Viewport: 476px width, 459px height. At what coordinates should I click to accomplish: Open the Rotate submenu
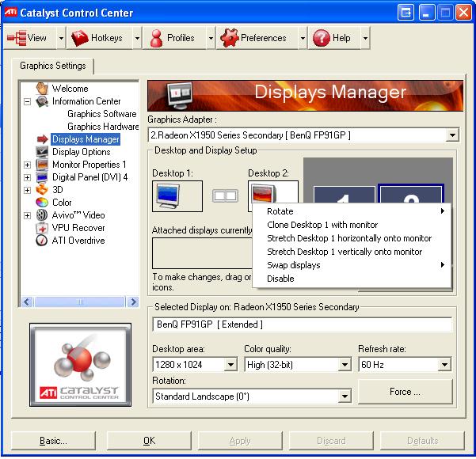[x=352, y=211]
